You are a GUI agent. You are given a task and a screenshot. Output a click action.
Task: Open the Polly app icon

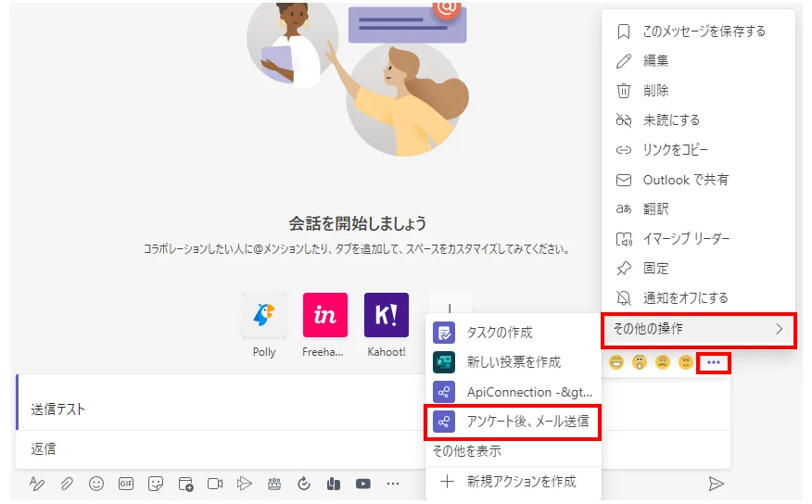point(264,316)
